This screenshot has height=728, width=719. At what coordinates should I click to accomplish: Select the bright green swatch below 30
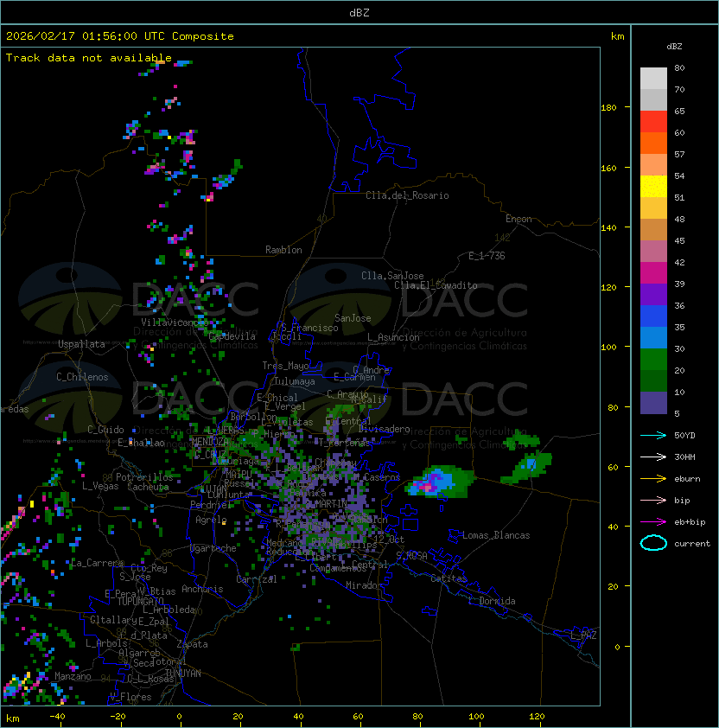pos(653,360)
